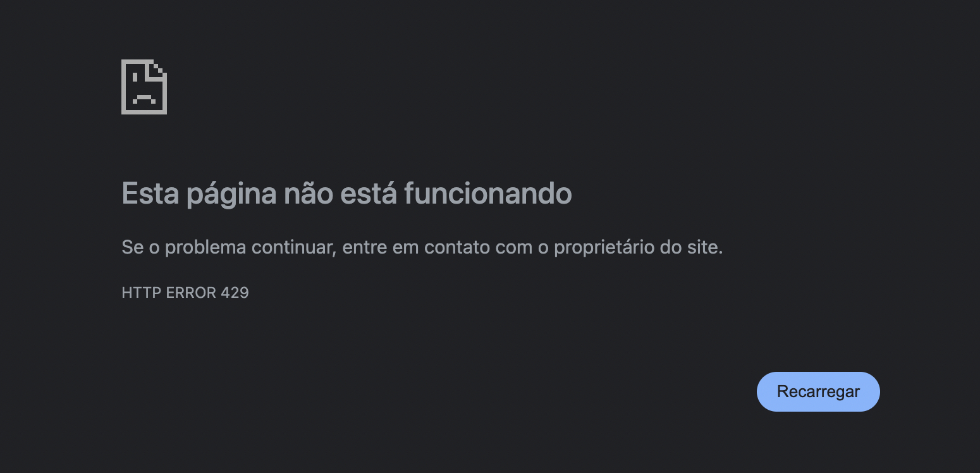Click the sad page error icon

144,87
